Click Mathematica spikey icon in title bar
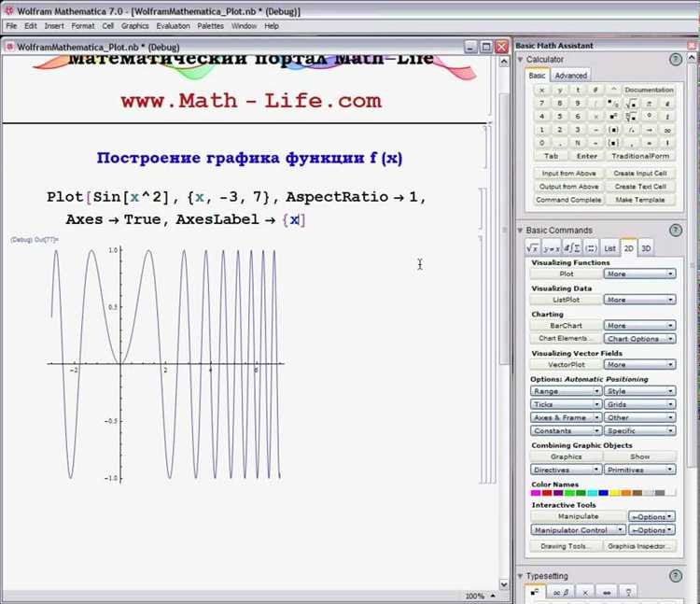The height and width of the screenshot is (604, 700). pos(8,10)
